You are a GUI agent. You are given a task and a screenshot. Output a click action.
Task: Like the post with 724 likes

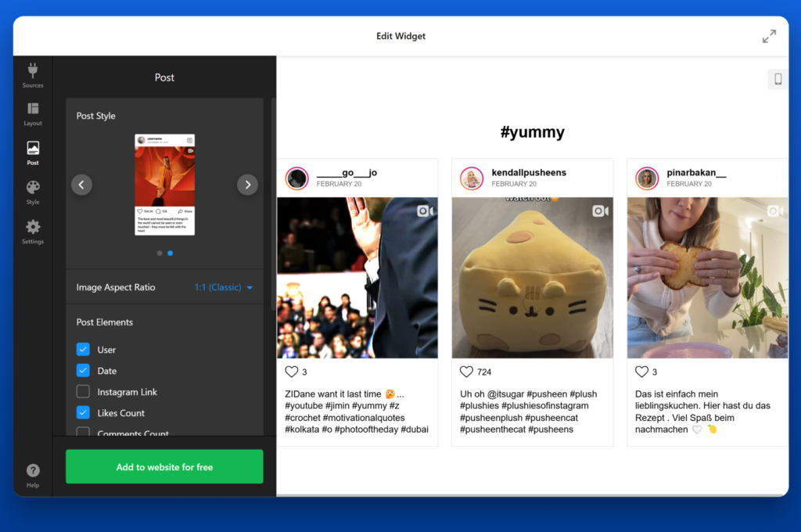pyautogui.click(x=466, y=371)
